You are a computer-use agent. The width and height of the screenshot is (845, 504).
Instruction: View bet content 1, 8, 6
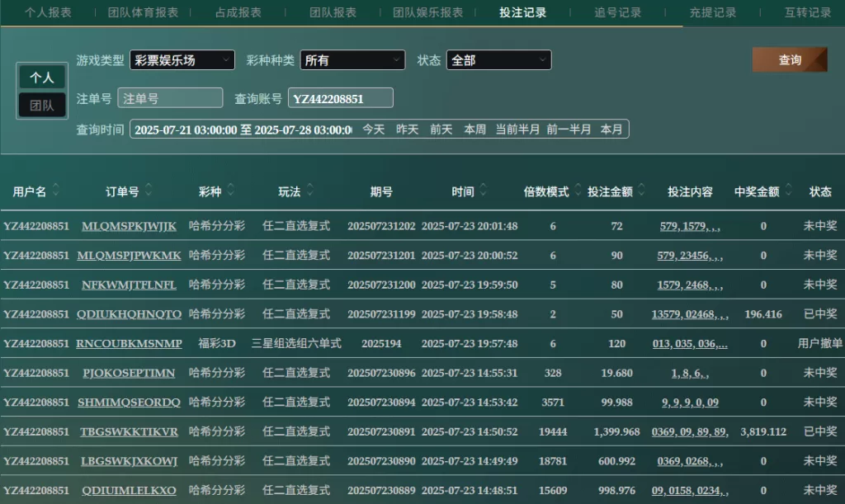click(690, 373)
